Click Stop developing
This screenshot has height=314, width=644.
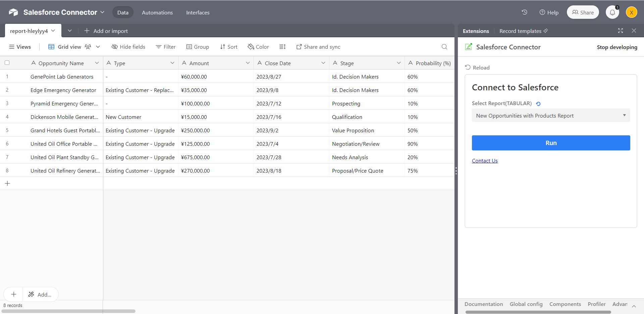pyautogui.click(x=617, y=47)
